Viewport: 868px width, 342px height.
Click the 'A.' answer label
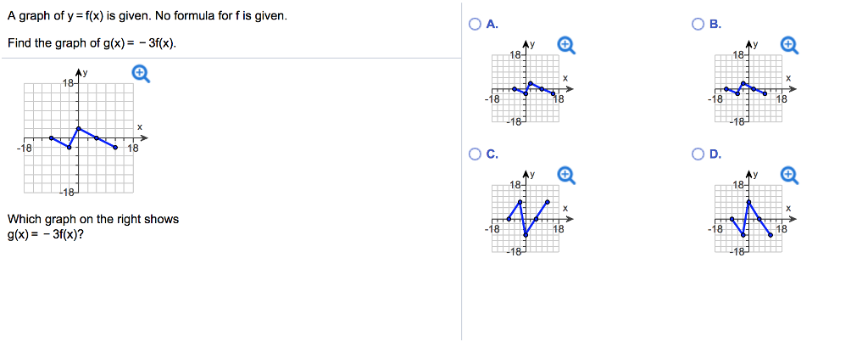(x=492, y=24)
